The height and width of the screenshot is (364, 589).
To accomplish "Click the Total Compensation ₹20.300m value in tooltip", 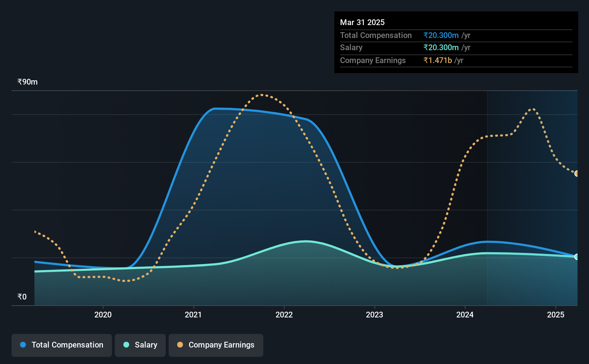I will (x=441, y=35).
